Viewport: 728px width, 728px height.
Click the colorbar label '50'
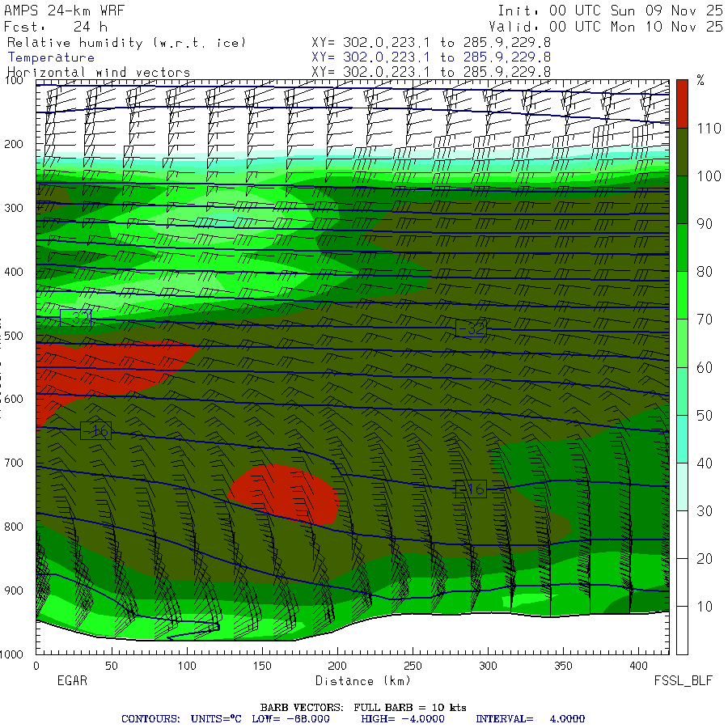click(705, 415)
